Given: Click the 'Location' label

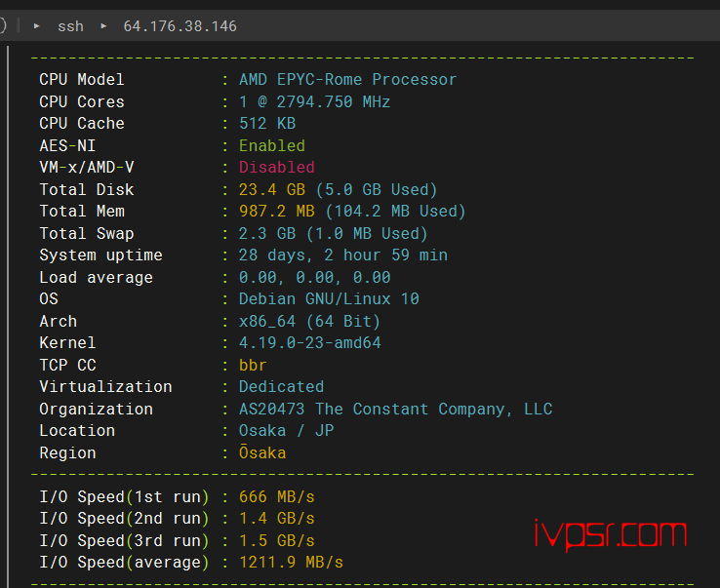Looking at the screenshot, I should coord(77,431).
